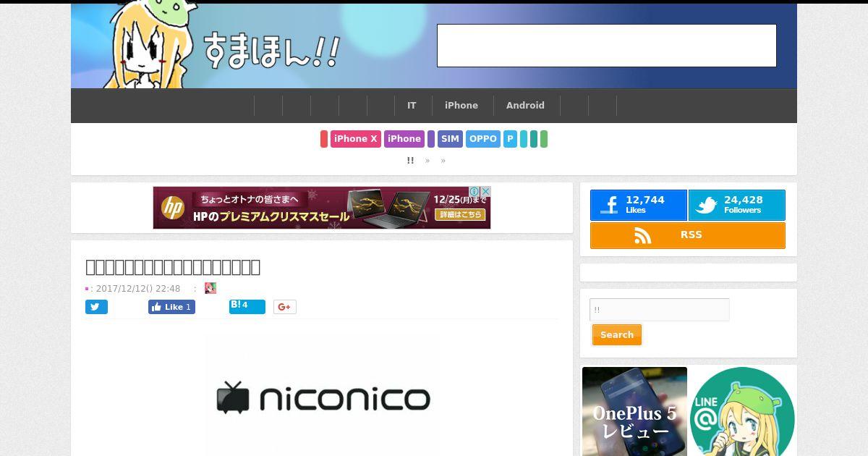This screenshot has width=868, height=456.
Task: Open the OnePlus 5 review thumbnail
Action: (x=634, y=411)
